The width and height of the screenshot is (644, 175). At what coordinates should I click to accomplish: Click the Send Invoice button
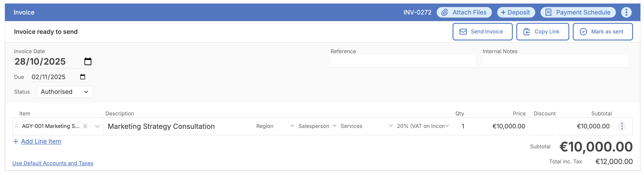[x=482, y=32]
